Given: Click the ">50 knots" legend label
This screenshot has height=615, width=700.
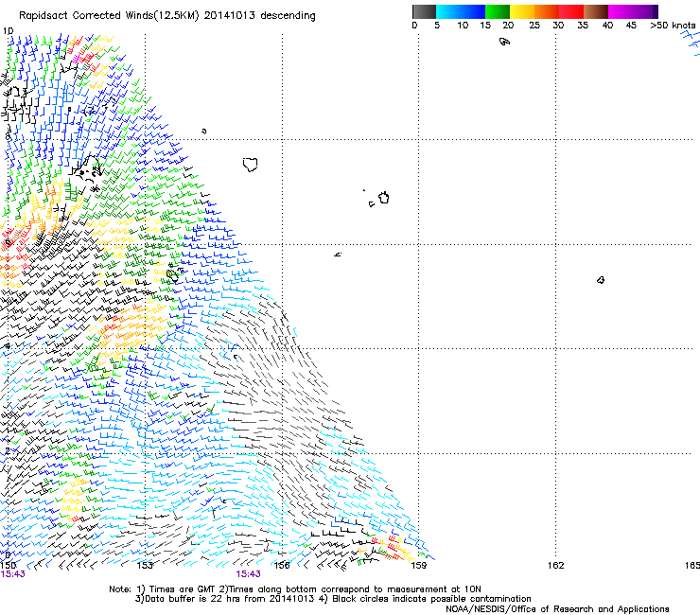Looking at the screenshot, I should (673, 26).
